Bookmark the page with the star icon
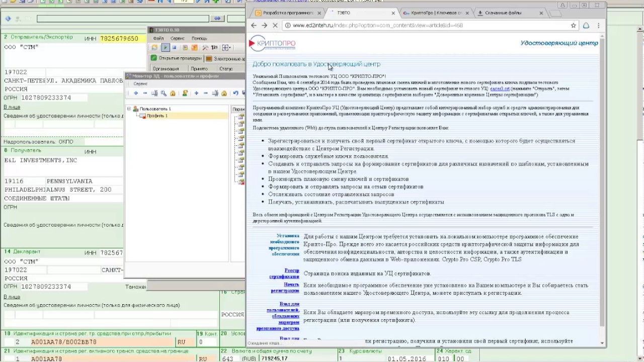Image resolution: width=644 pixels, height=362 pixels. 573,25
